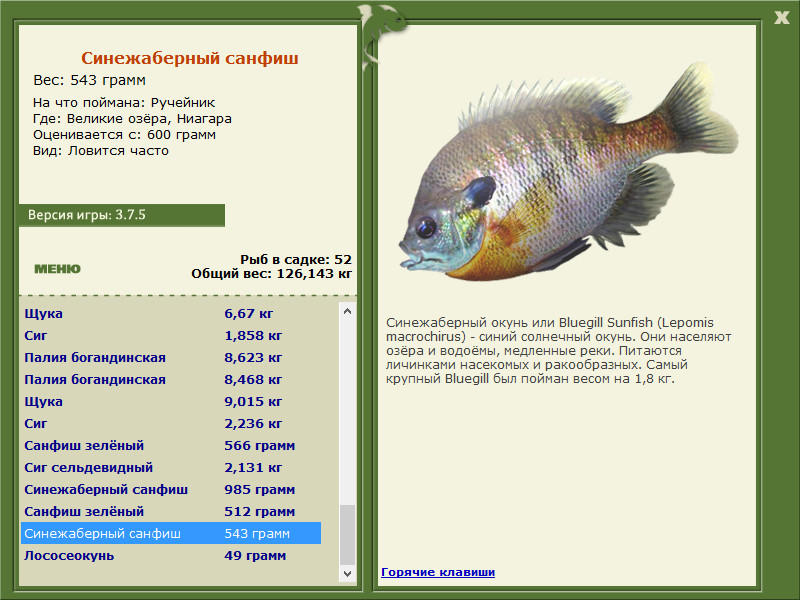Screen dimensions: 800x600
Task: Click the fish list scrollbar thumb
Action: [347, 535]
